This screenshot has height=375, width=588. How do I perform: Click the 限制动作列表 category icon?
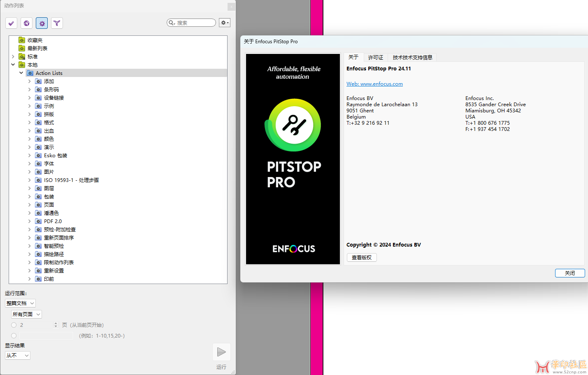pos(38,262)
